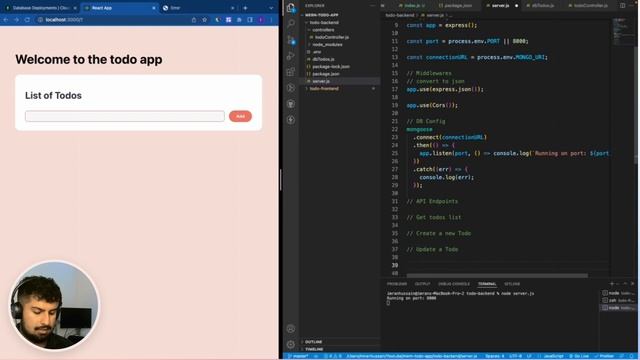Select the Terminal panel tab
Screen dimensions: 640x360
(487, 284)
